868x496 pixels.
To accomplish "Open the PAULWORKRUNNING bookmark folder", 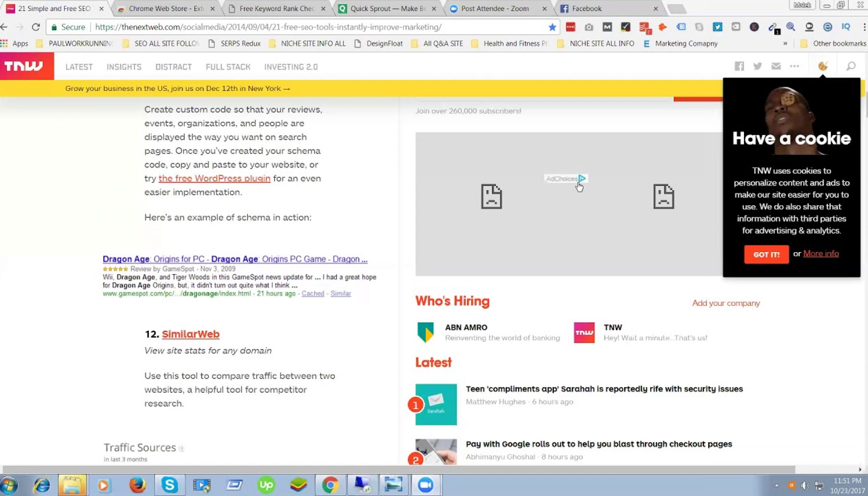I will (74, 43).
